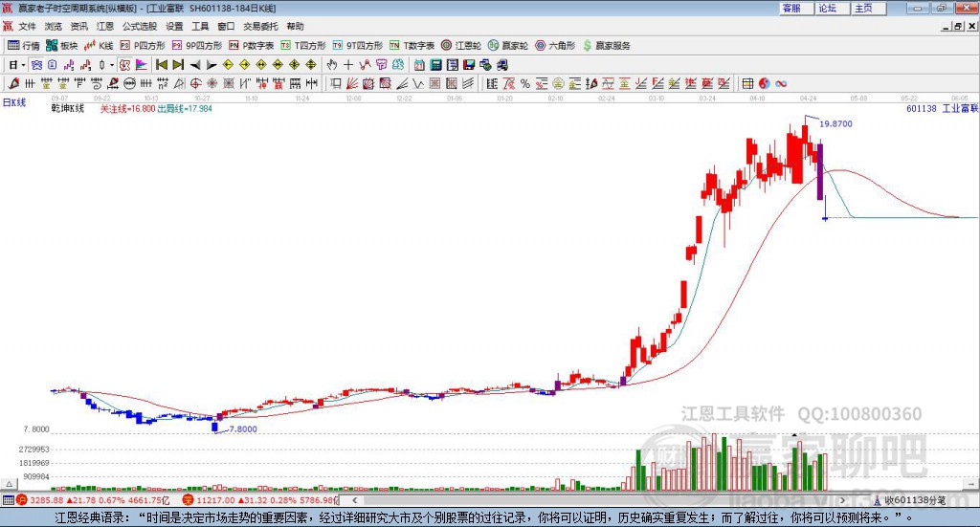Expand the 日 period dropdown
Image resolution: width=980 pixels, height=527 pixels.
24,65
